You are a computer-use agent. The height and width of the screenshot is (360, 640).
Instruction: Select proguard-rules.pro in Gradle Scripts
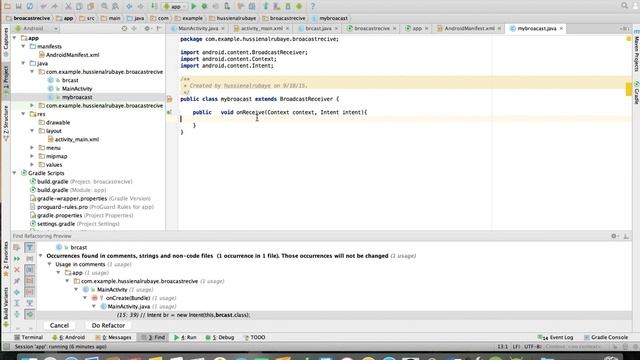point(92,207)
